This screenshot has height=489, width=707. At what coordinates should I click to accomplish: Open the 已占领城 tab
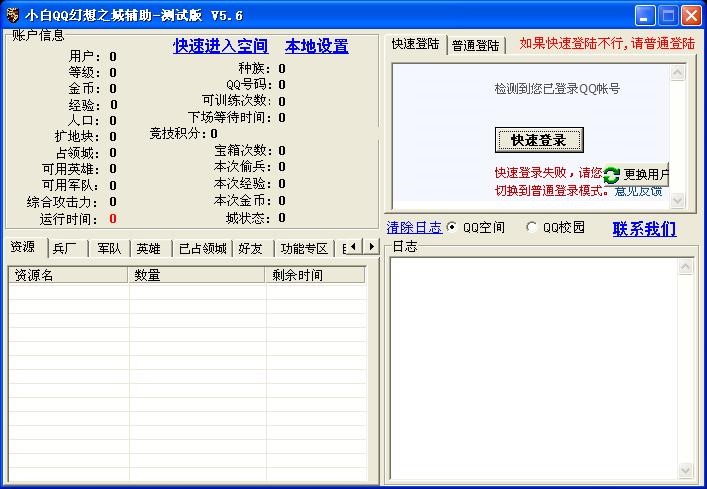(202, 249)
